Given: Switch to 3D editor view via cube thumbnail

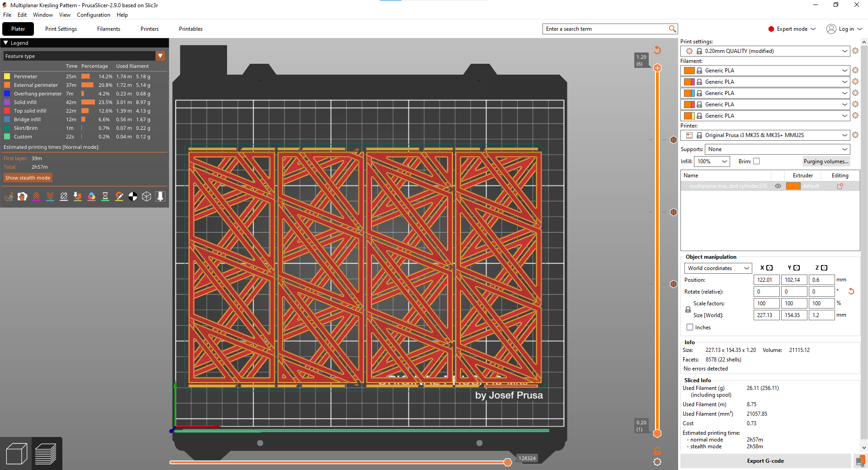Looking at the screenshot, I should tap(17, 453).
